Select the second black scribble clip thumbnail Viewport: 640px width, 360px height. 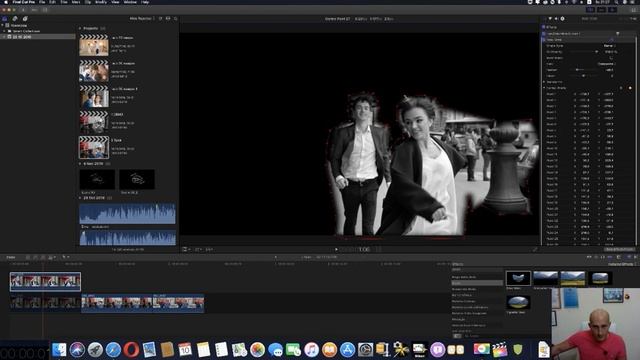click(x=137, y=179)
